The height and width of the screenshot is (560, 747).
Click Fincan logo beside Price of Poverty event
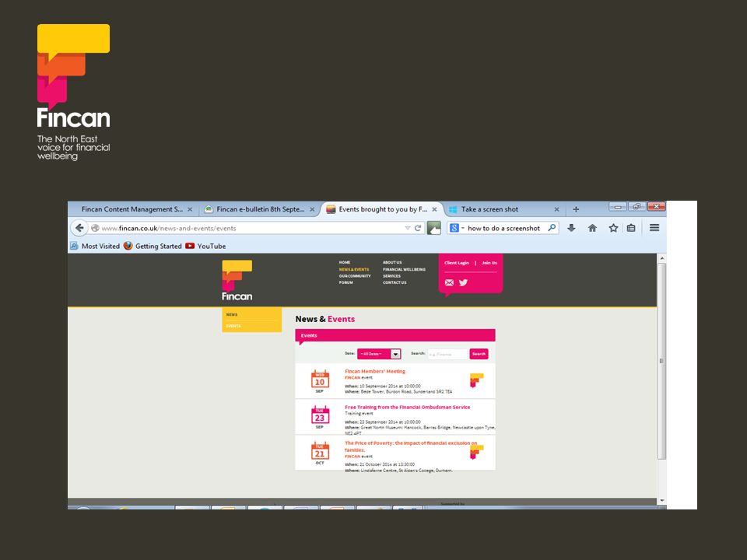click(476, 452)
